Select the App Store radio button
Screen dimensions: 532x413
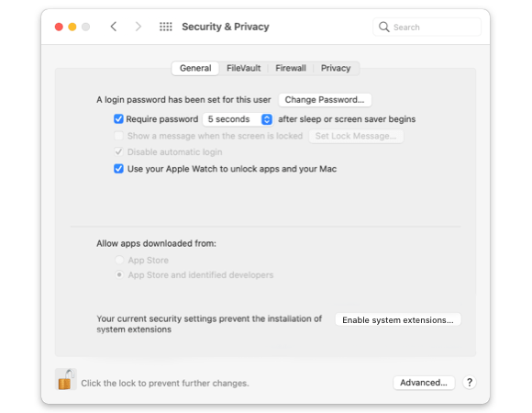(x=119, y=260)
